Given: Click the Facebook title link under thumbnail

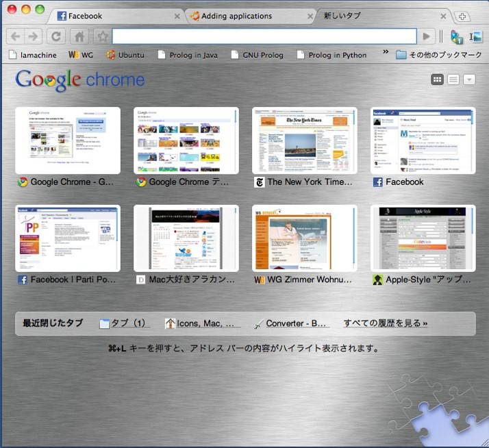Looking at the screenshot, I should (405, 182).
